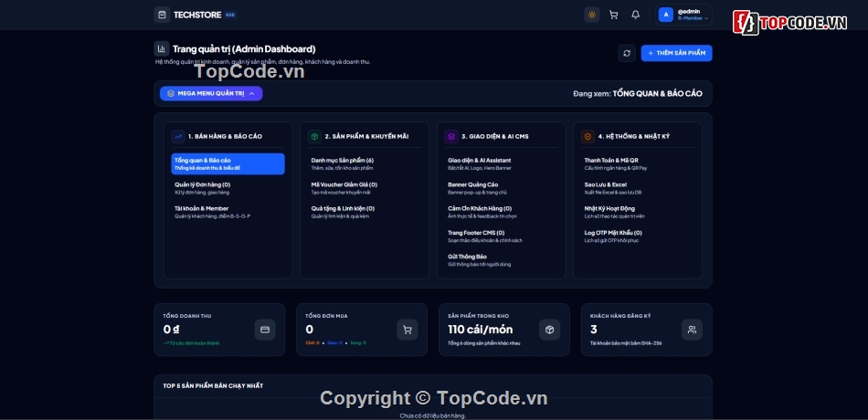Open Log OTP Mật Khẩu (0)

[638, 236]
